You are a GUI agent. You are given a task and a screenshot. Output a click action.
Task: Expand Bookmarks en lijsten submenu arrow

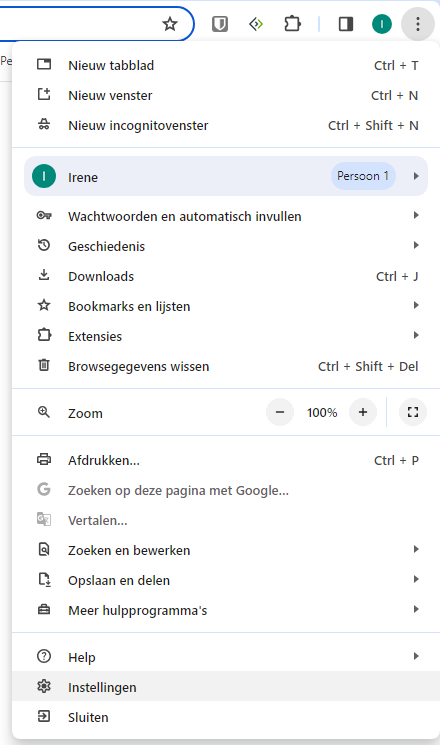click(x=416, y=305)
